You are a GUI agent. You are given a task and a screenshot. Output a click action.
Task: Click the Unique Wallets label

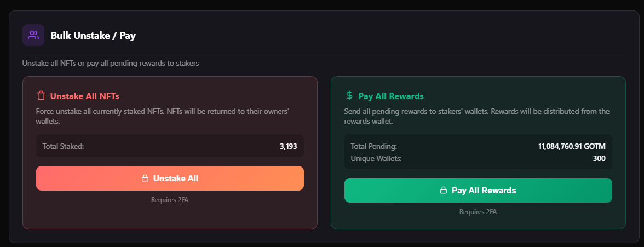point(376,158)
